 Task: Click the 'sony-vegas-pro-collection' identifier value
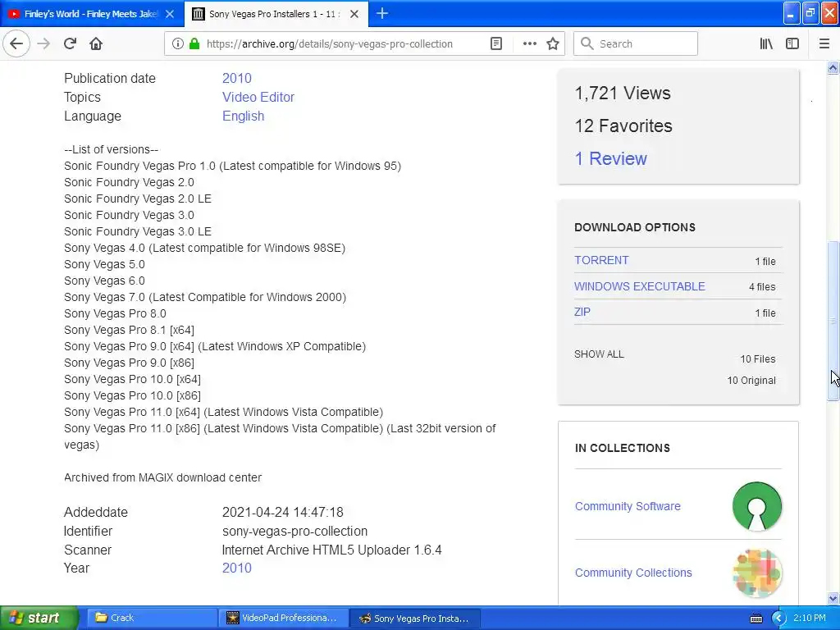(294, 531)
